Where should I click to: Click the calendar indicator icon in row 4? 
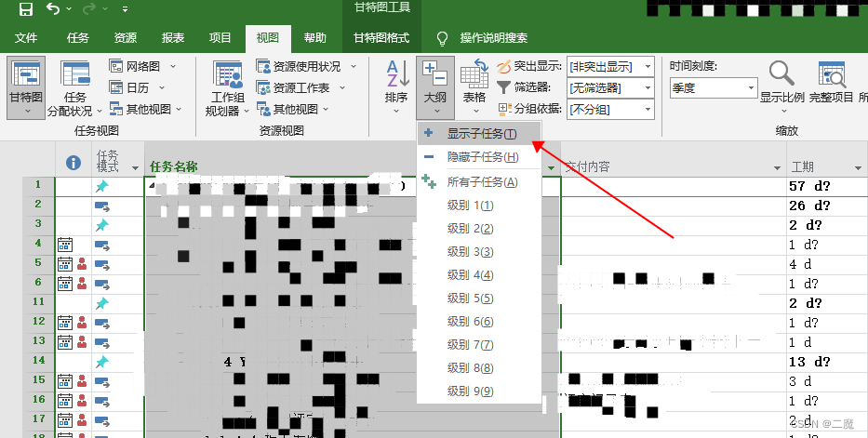[65, 245]
